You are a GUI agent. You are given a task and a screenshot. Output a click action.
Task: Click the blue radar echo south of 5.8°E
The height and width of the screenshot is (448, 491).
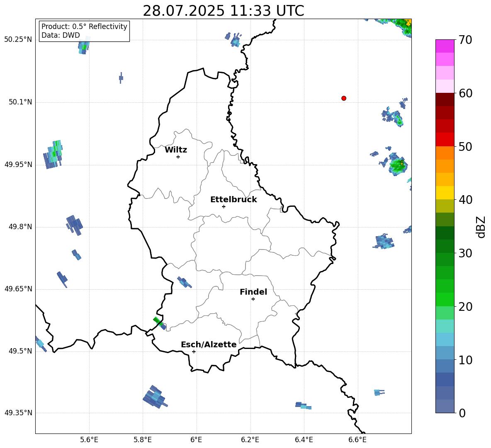155,397
